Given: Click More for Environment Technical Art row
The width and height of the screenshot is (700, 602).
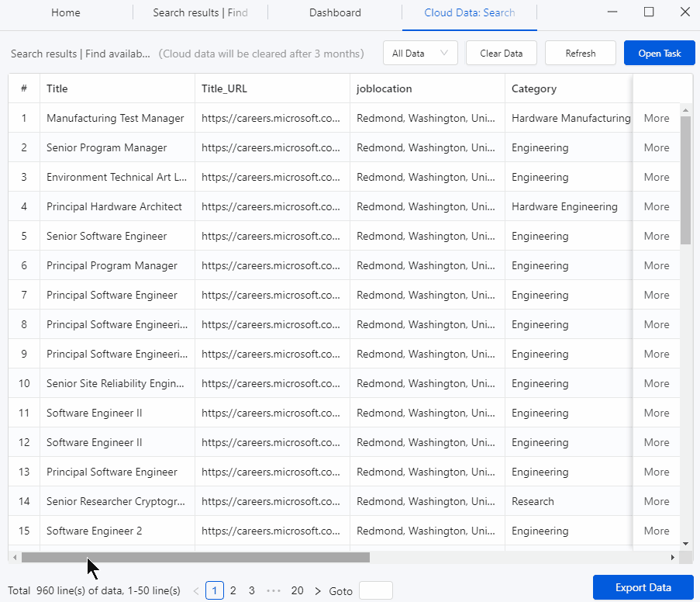Looking at the screenshot, I should 657,177.
